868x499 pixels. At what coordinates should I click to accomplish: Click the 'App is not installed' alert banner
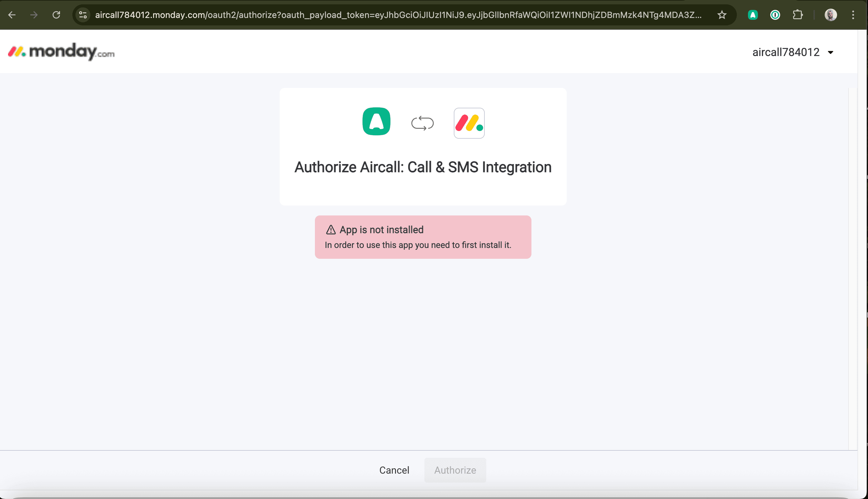[x=423, y=237]
